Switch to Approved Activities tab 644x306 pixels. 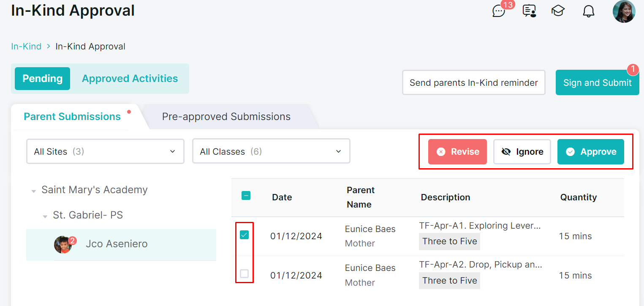click(x=130, y=79)
